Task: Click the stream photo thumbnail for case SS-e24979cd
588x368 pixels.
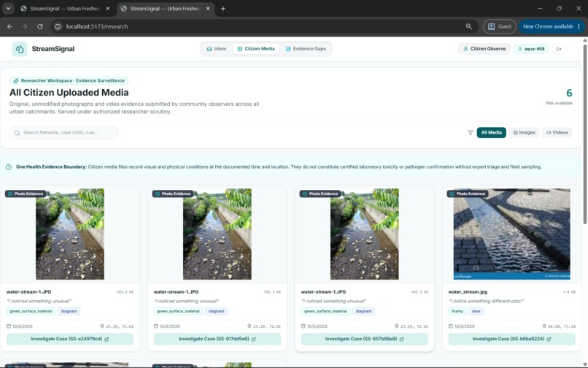Action: click(x=70, y=234)
